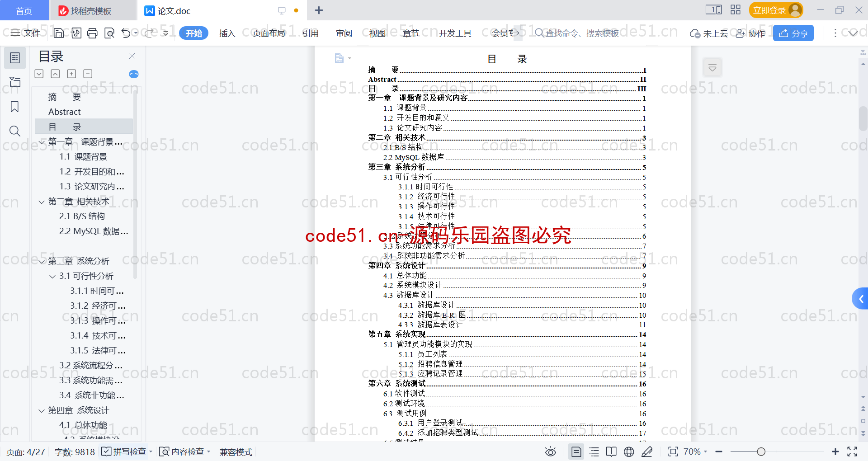
Task: Expand the right side collapsed panel arrow
Action: point(860,299)
